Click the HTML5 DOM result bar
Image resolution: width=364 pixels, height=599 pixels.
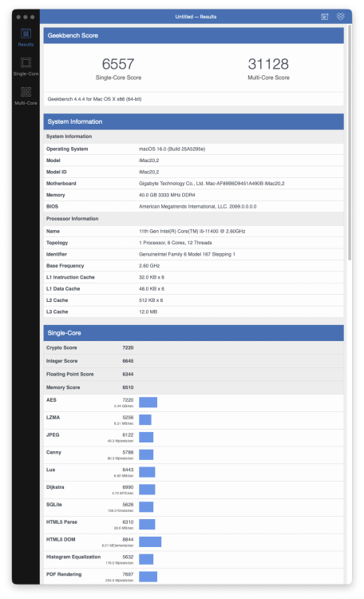click(x=150, y=541)
